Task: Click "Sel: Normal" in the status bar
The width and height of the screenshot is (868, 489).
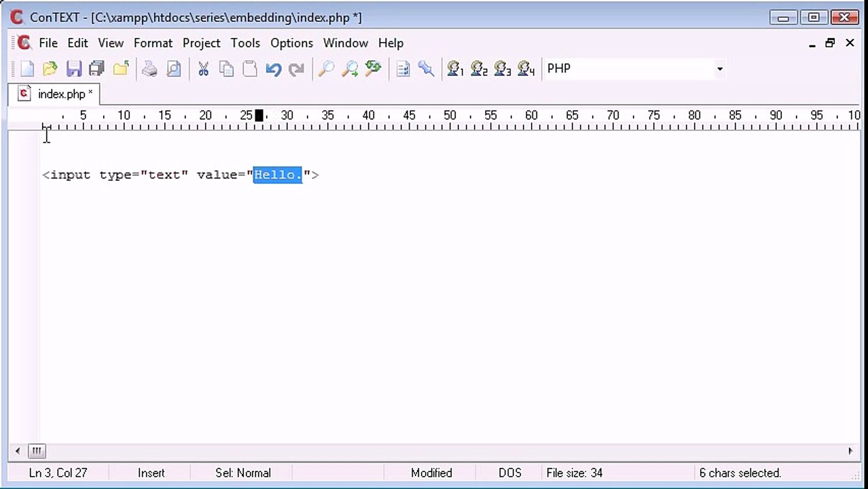Action: [x=243, y=473]
